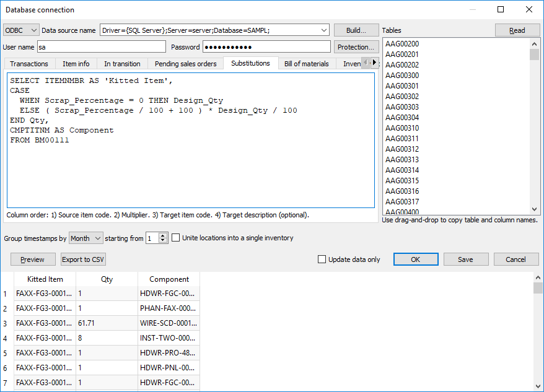Screen dimensions: 544x392
Task: Open the Protection... settings button
Action: pos(356,47)
